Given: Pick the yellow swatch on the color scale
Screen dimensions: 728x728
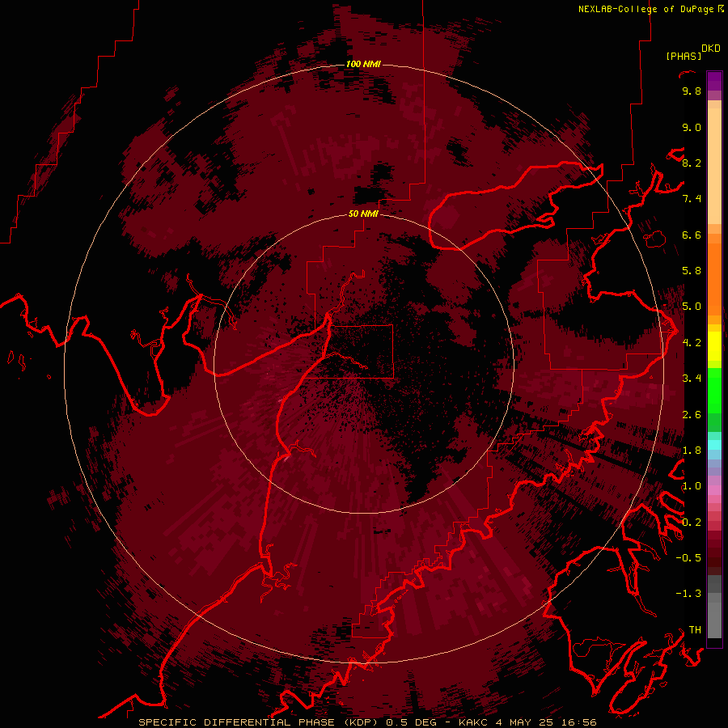Looking at the screenshot, I should point(714,346).
